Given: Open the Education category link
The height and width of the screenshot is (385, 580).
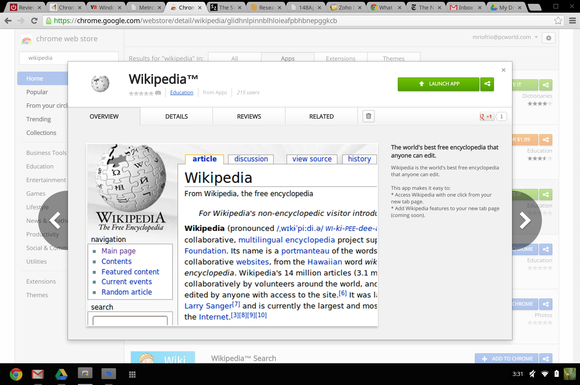Looking at the screenshot, I should (x=182, y=92).
